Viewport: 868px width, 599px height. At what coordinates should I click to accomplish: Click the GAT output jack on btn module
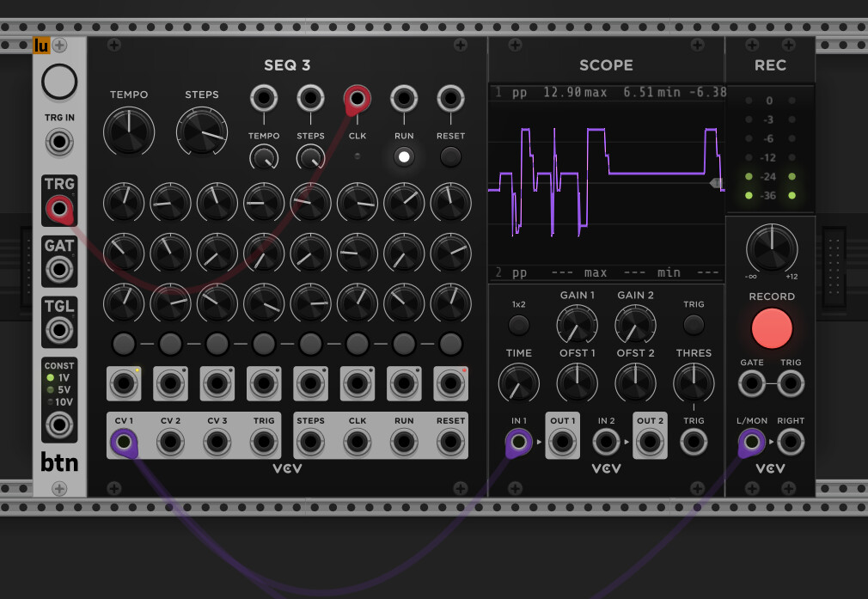(x=58, y=269)
